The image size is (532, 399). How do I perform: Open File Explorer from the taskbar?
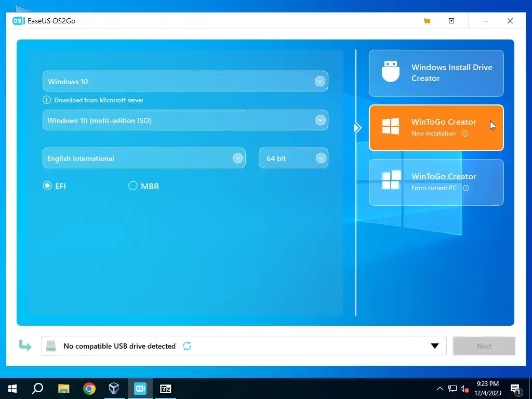tap(63, 389)
